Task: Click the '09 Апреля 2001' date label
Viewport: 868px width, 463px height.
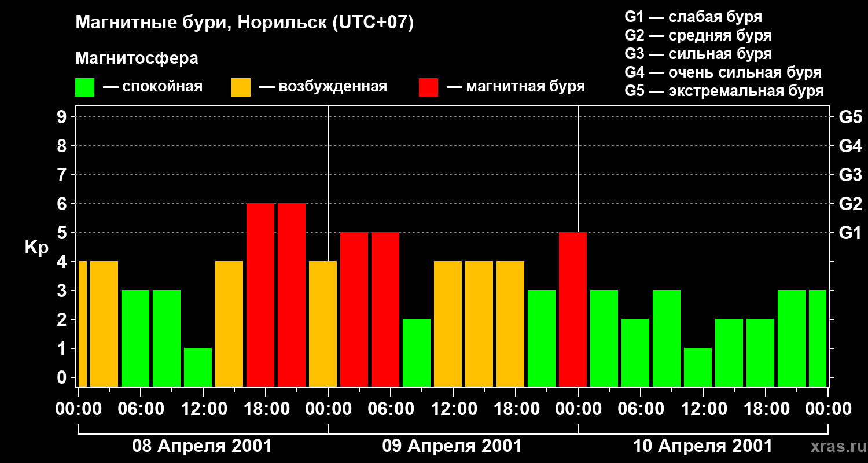Action: [452, 446]
